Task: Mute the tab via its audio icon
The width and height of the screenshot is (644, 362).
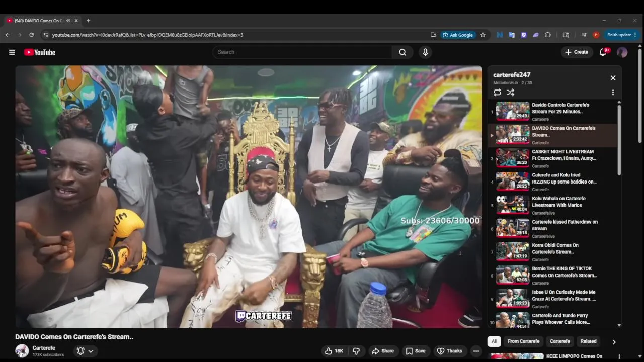Action: tap(68, 21)
